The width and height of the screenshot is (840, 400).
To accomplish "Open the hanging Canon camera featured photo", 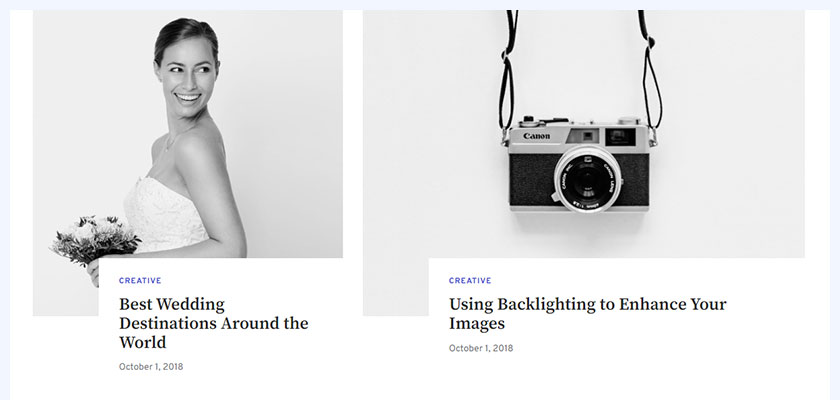I will click(x=583, y=134).
